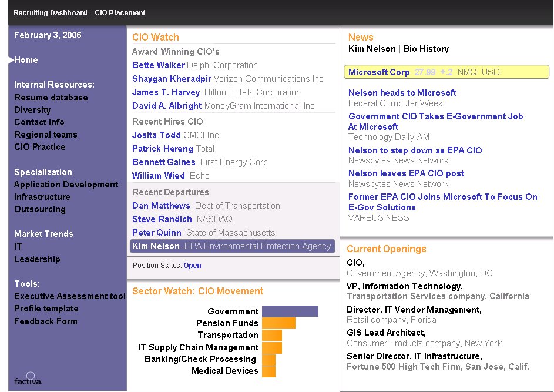This screenshot has width=554, height=392.
Task: Open Recruiting Dashboard header link
Action: pos(50,13)
